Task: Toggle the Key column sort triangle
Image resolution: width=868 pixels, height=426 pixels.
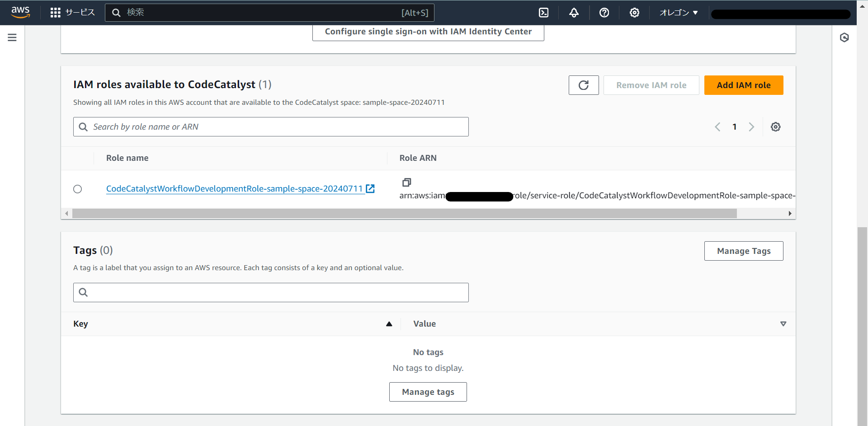Action: 389,323
